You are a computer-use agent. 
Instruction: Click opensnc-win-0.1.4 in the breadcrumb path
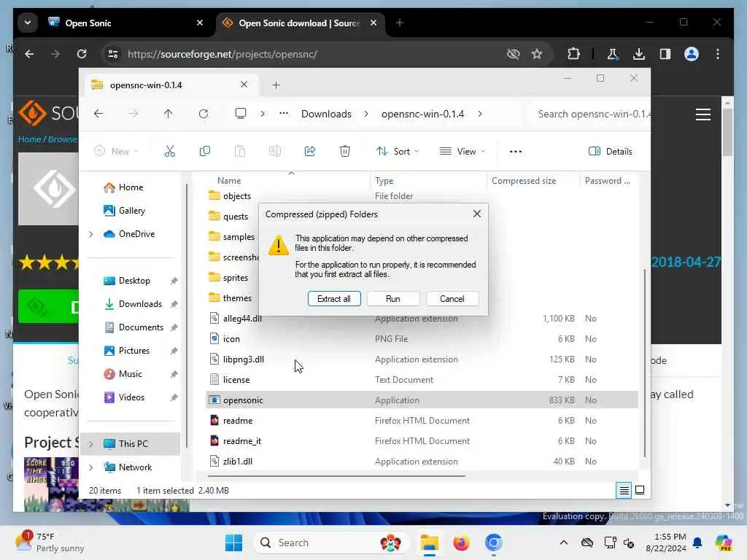pos(422,114)
